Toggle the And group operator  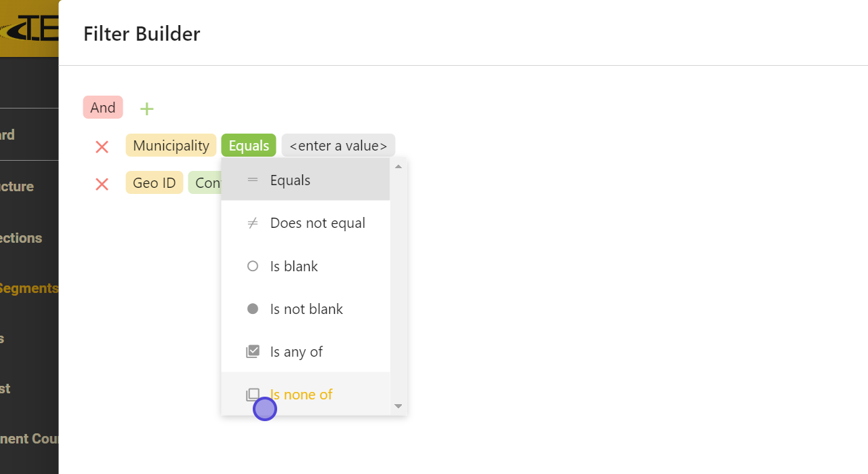tap(103, 108)
